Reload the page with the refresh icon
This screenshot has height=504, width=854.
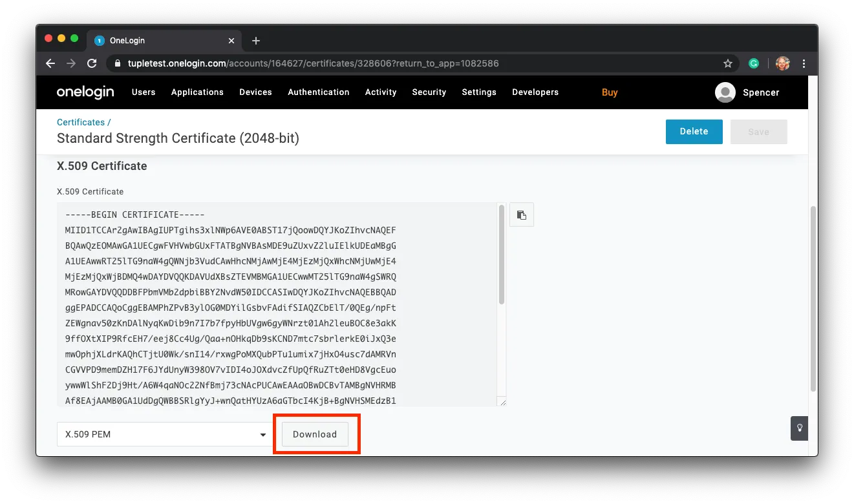(92, 63)
